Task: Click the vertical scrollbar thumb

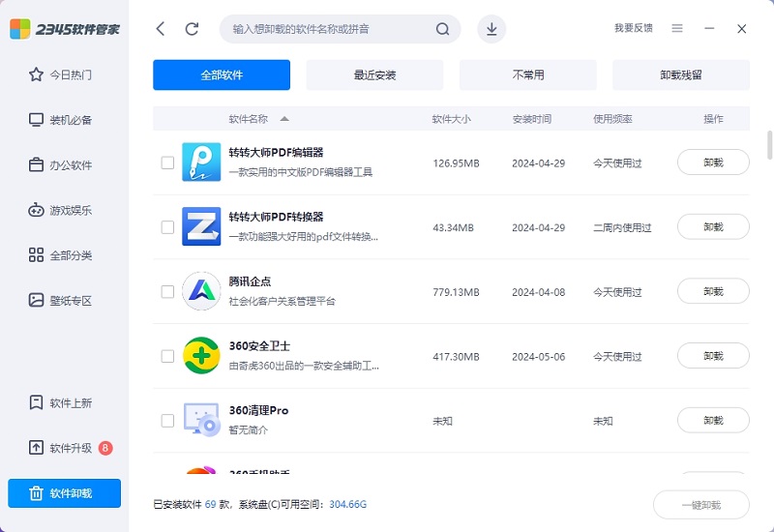Action: (x=769, y=145)
